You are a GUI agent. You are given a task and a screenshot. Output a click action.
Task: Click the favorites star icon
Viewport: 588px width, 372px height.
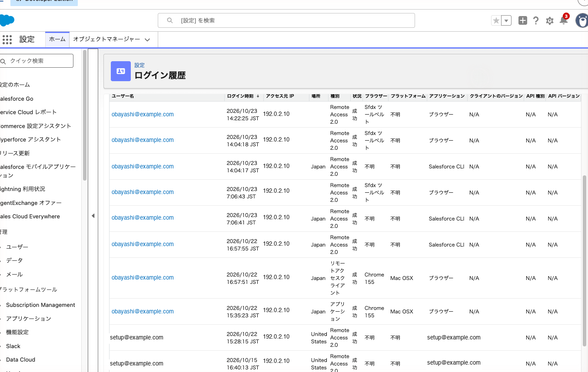point(496,20)
